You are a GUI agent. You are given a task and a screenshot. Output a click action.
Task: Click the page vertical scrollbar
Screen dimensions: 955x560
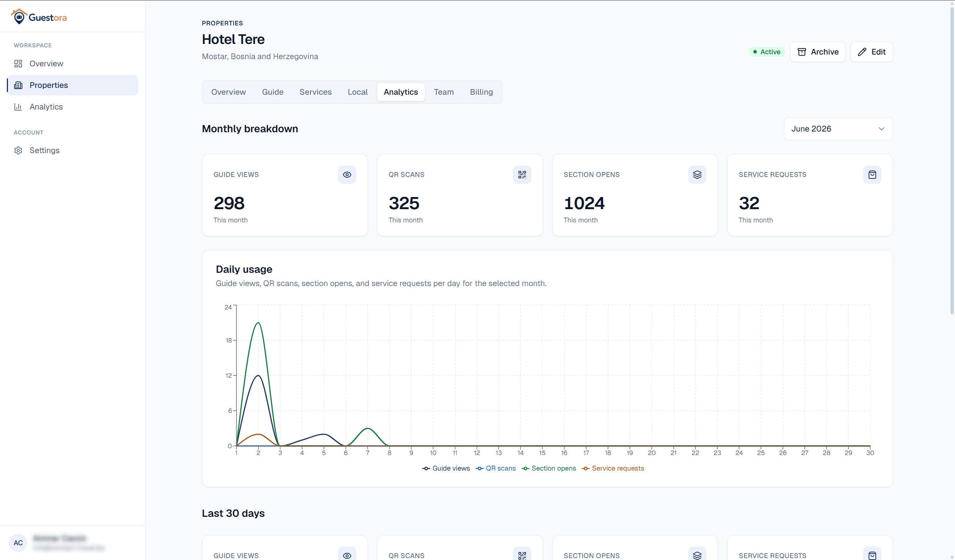pyautogui.click(x=952, y=161)
